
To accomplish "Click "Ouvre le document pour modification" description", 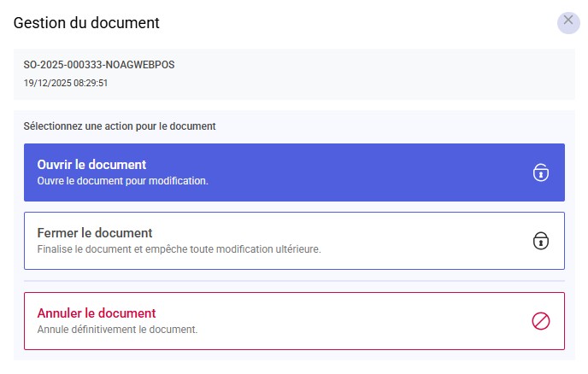I will pyautogui.click(x=123, y=181).
